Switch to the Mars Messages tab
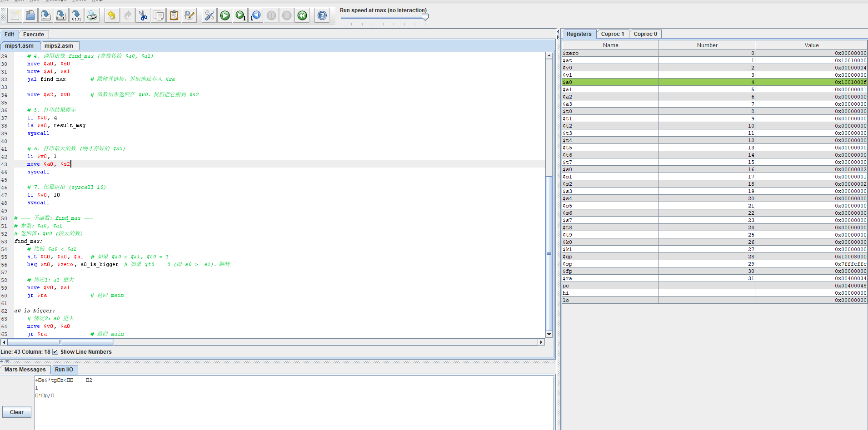 [25, 370]
